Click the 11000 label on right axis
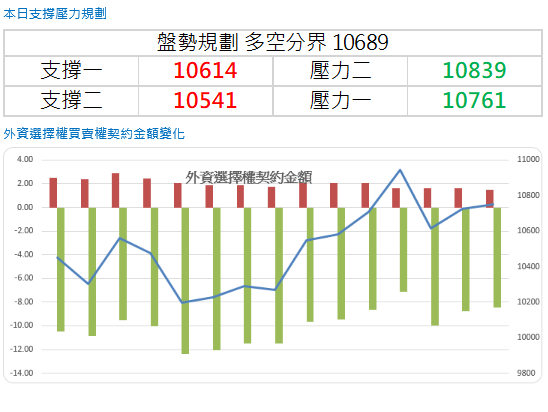Screen dimensions: 548x412 (x=528, y=159)
